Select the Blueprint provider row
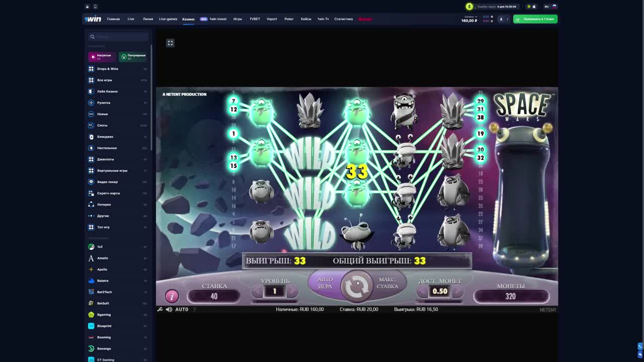The height and width of the screenshot is (362, 644). coord(118,326)
